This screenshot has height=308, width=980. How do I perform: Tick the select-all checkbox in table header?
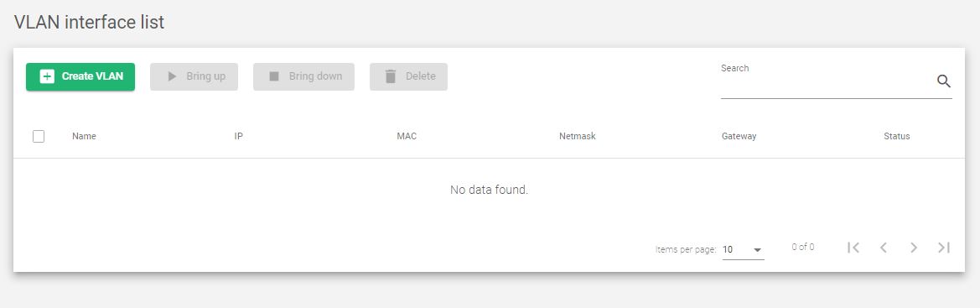tap(38, 136)
